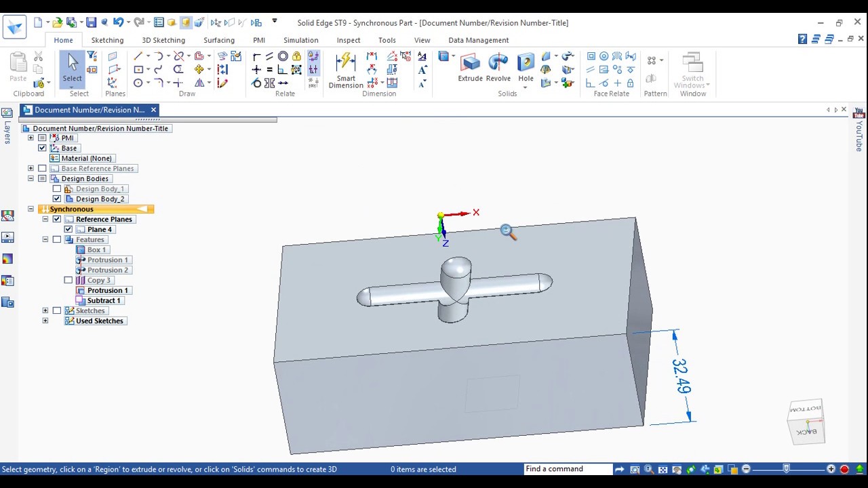868x488 pixels.
Task: Click the red record button in status bar
Action: pyautogui.click(x=844, y=469)
